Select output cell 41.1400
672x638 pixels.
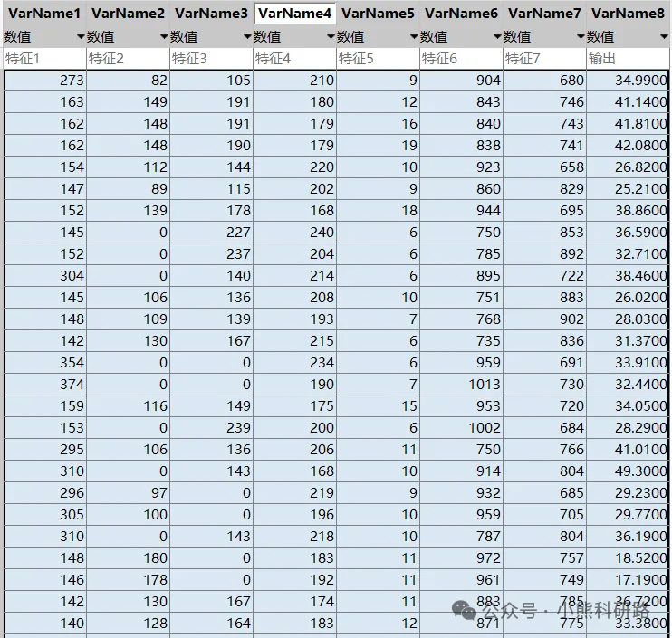click(628, 102)
